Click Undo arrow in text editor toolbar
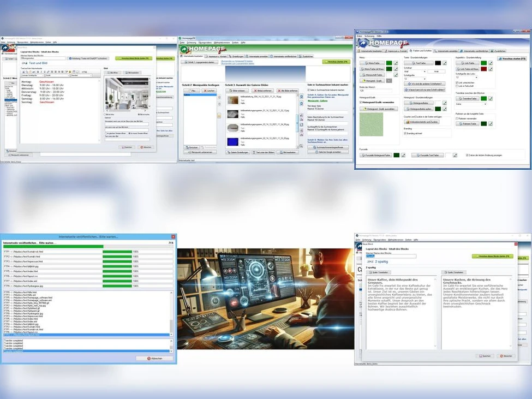 tap(34, 72)
